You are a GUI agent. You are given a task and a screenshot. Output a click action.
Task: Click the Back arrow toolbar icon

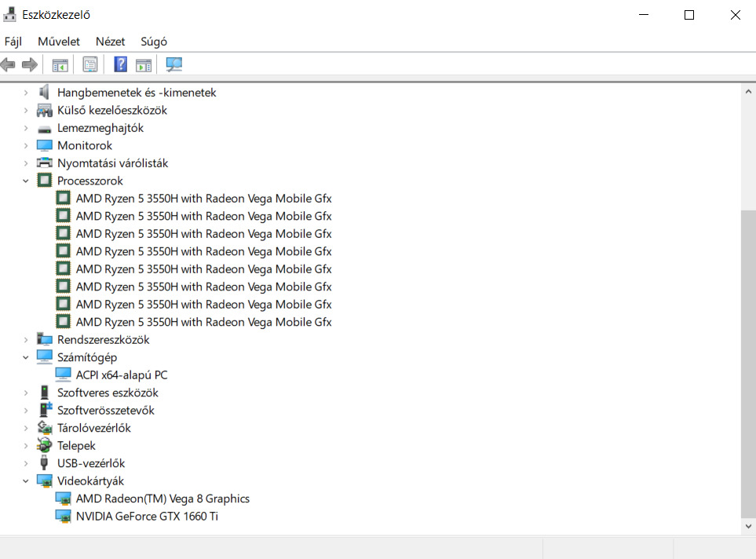(x=8, y=64)
